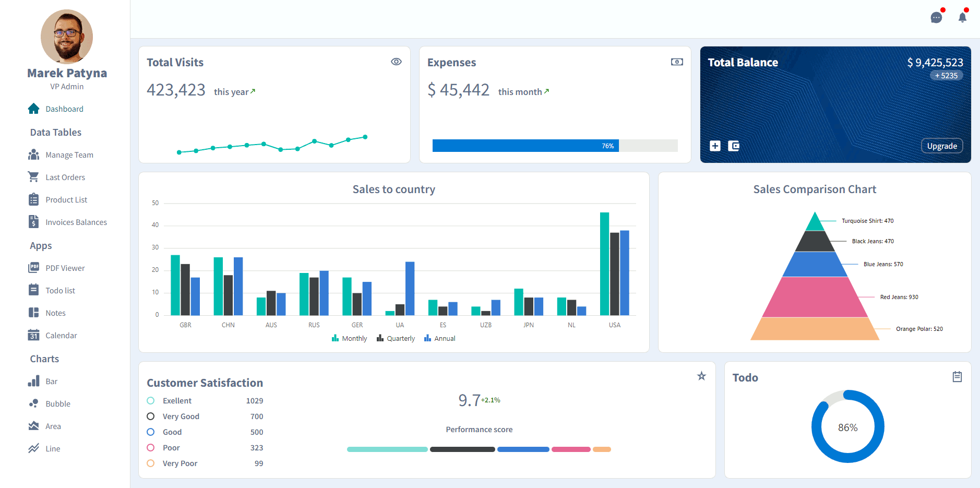Click the money icon in Expenses card

[x=677, y=62]
